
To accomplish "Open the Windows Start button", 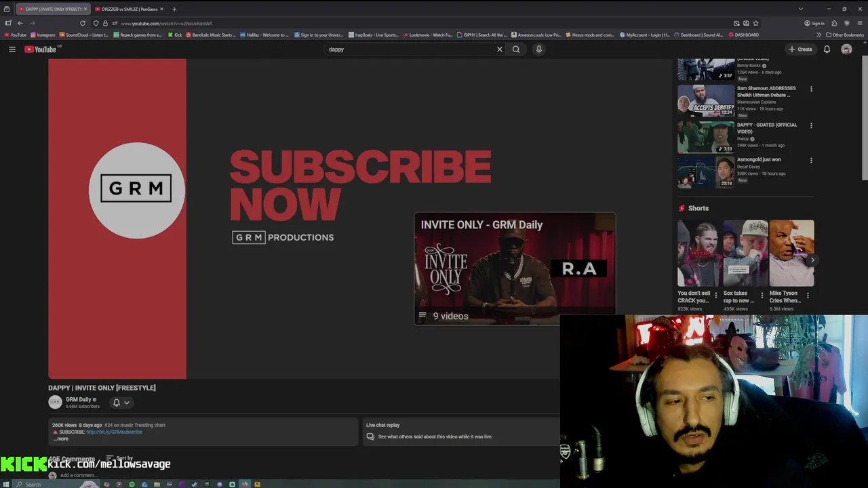I will [x=7, y=484].
